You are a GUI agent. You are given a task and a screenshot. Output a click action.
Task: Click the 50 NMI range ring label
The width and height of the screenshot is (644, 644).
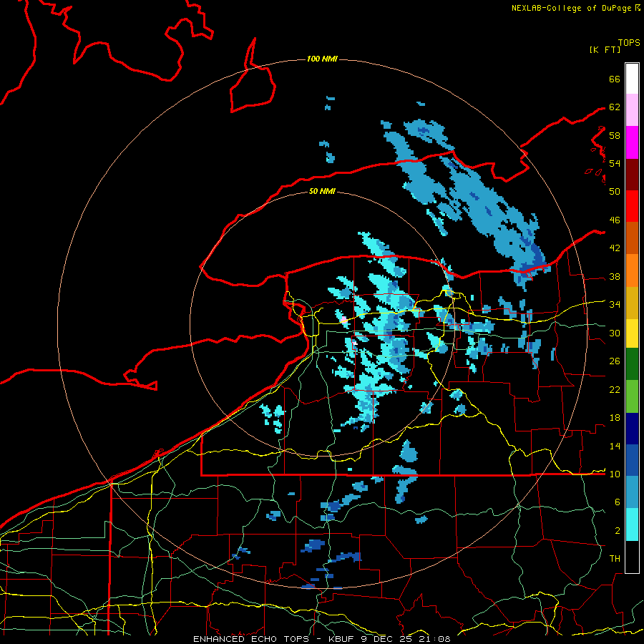(322, 191)
